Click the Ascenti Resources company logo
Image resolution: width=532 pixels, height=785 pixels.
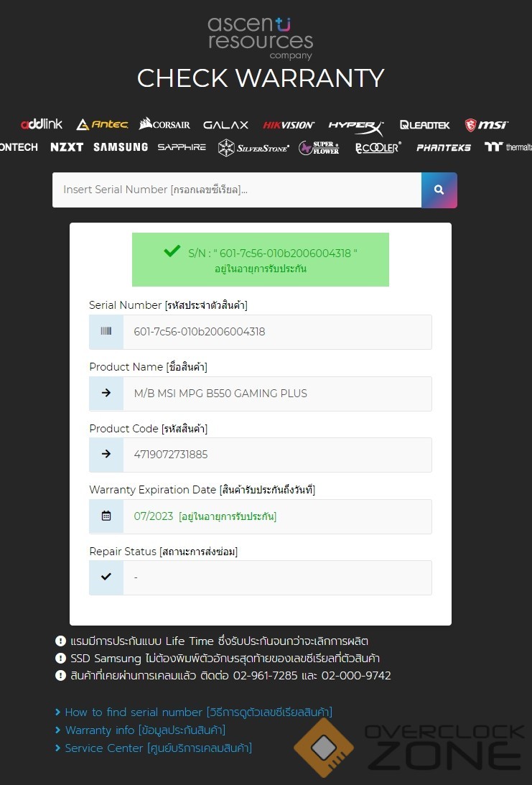point(261,38)
